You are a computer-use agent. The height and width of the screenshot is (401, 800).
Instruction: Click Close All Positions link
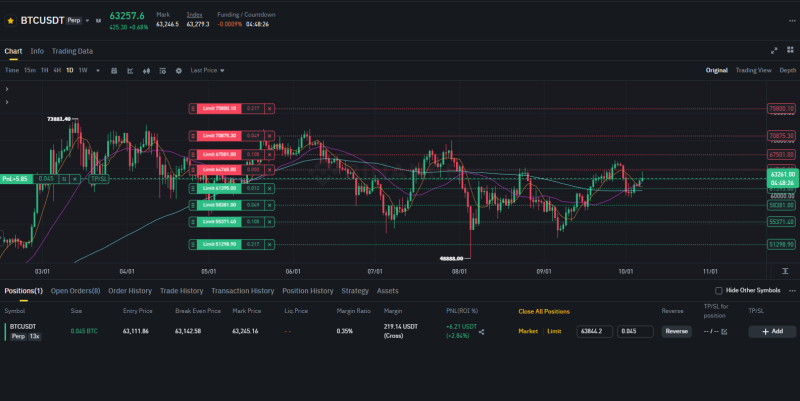point(544,311)
